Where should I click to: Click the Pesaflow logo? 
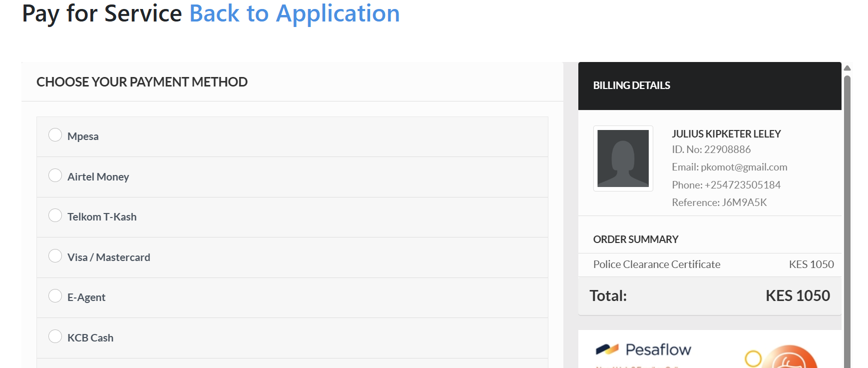coord(643,349)
